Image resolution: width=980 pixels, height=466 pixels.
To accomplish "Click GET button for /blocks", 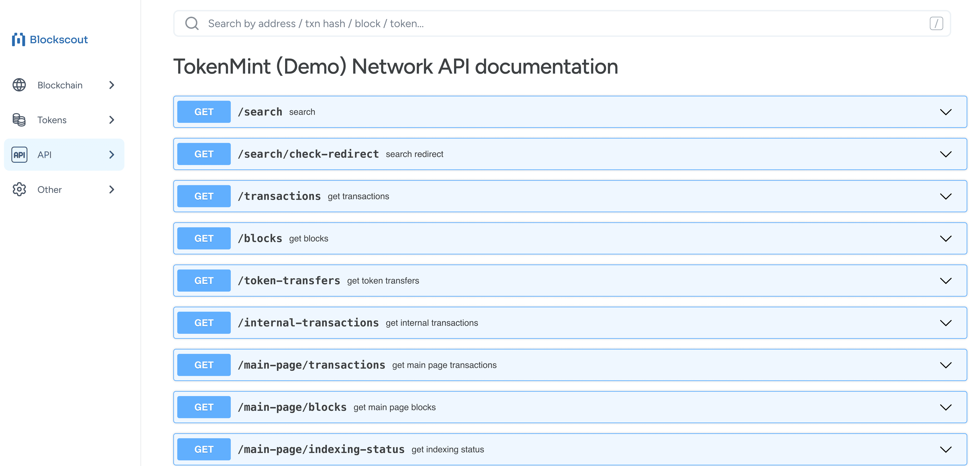I will [204, 238].
